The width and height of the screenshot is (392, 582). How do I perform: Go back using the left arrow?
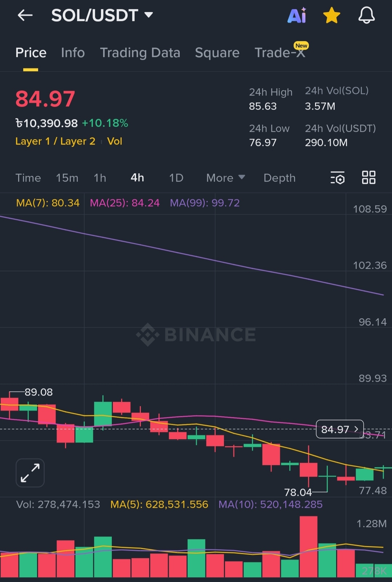point(25,15)
